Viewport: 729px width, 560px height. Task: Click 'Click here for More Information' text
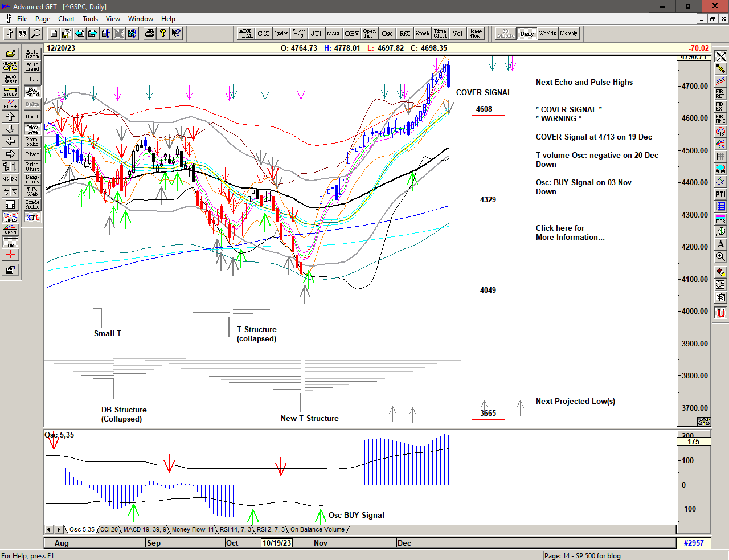570,232
